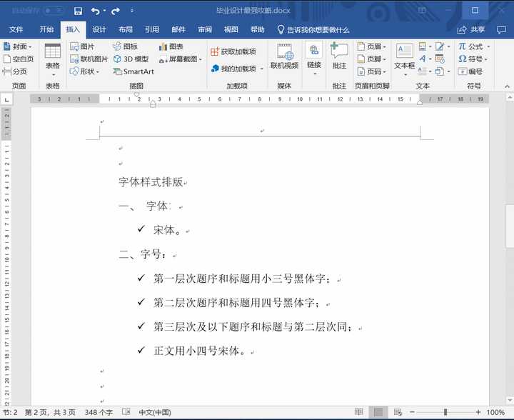Open the 邮件 ribbon tab
This screenshot has width=514, height=420.
point(178,29)
